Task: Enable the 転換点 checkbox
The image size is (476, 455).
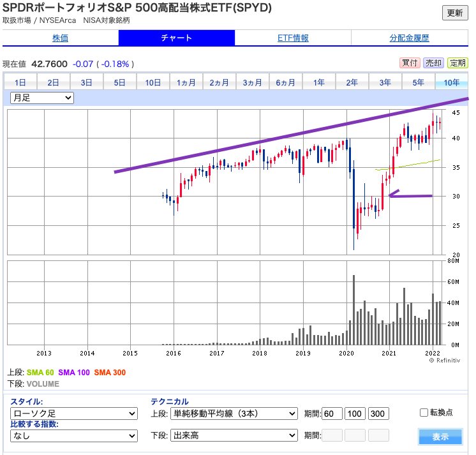Action: pos(424,412)
